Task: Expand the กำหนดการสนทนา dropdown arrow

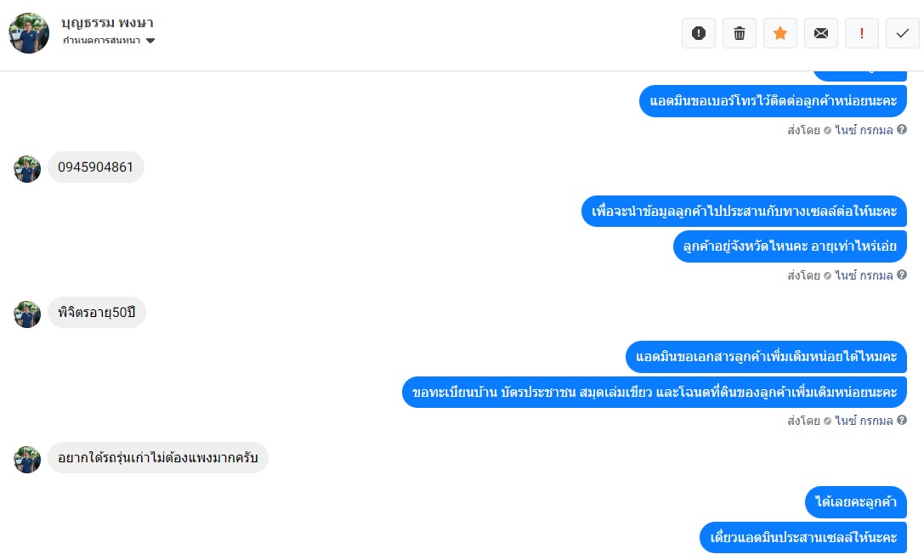Action: pyautogui.click(x=150, y=41)
